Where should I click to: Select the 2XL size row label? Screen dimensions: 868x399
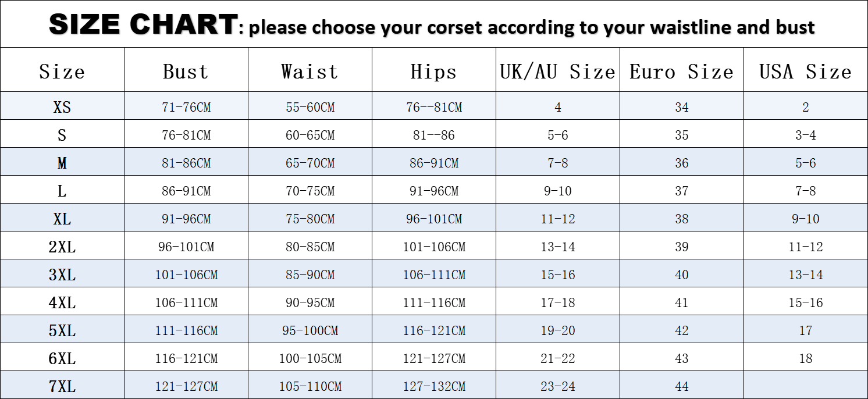point(62,247)
